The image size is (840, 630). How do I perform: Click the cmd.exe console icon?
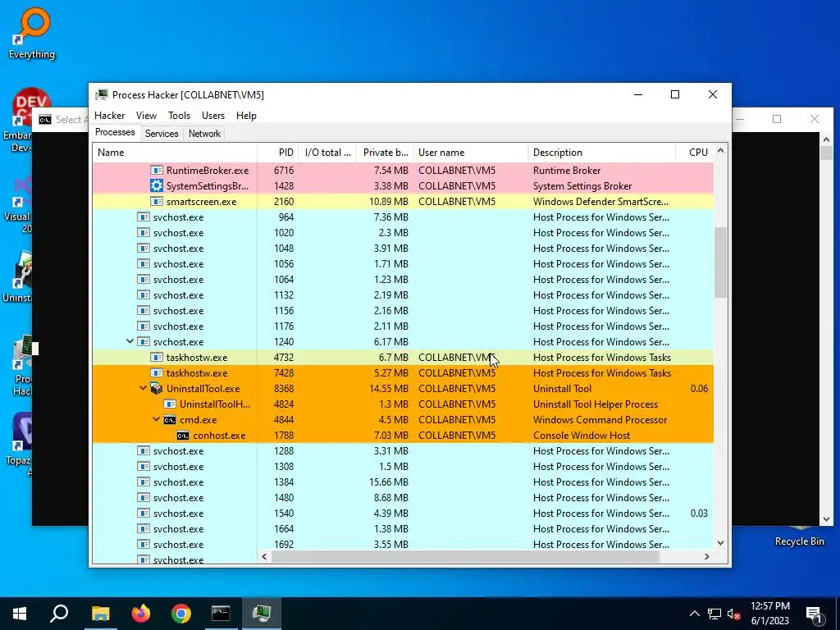coord(170,419)
